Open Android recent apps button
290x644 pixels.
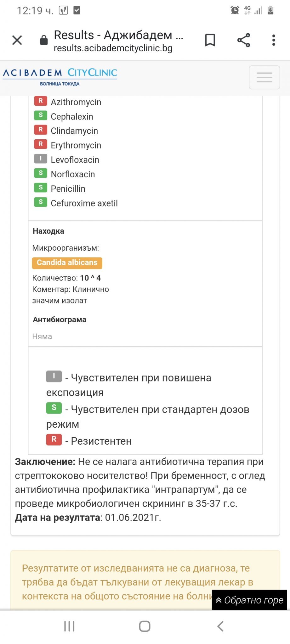tap(69, 626)
